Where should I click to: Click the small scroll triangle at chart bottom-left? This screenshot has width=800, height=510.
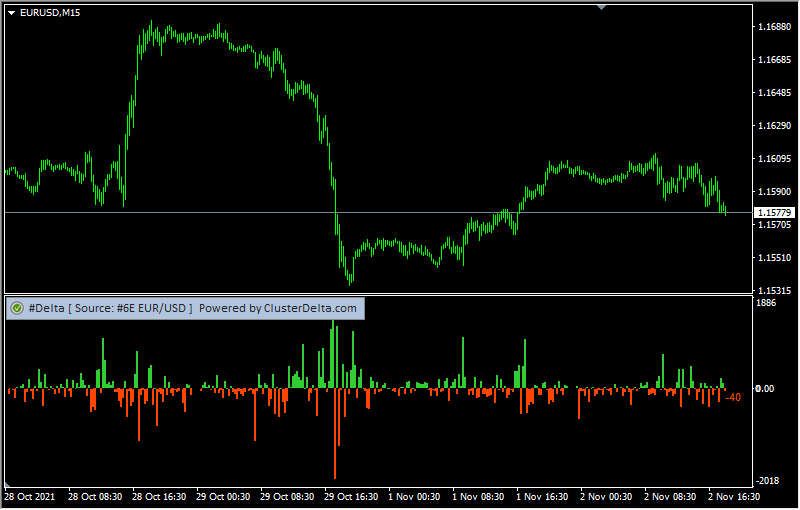click(x=7, y=484)
